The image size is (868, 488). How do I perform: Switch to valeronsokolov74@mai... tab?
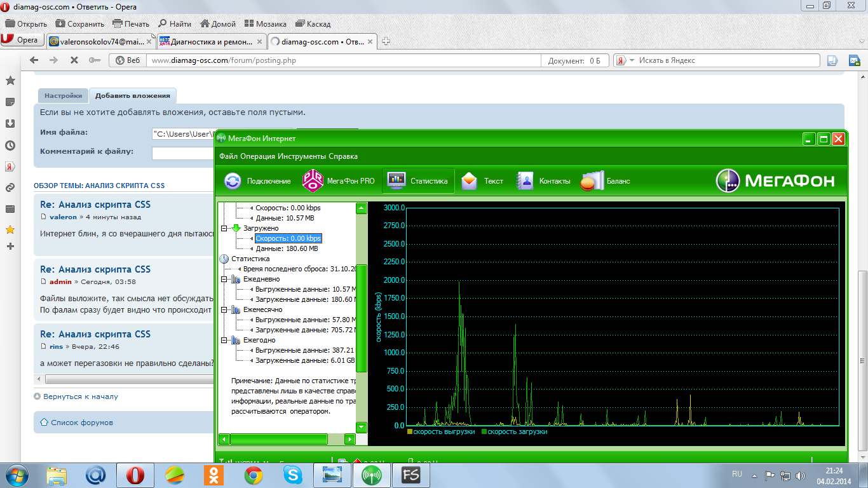click(x=101, y=41)
